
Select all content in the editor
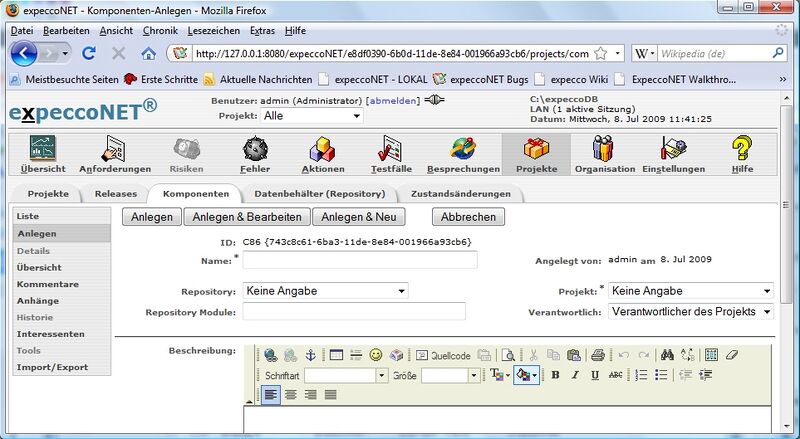coord(711,355)
